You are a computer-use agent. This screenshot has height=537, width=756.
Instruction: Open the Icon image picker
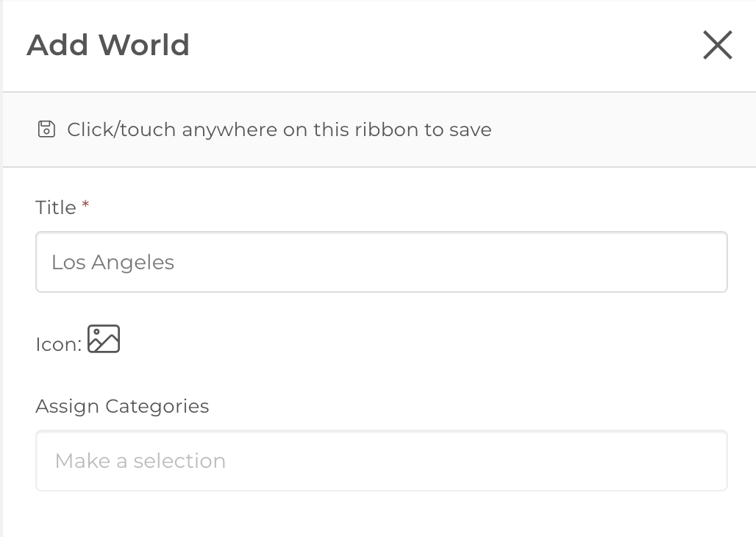(x=104, y=339)
